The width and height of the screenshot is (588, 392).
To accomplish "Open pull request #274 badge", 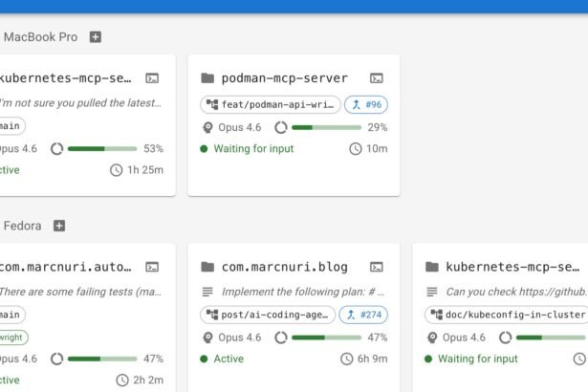I will (x=363, y=315).
